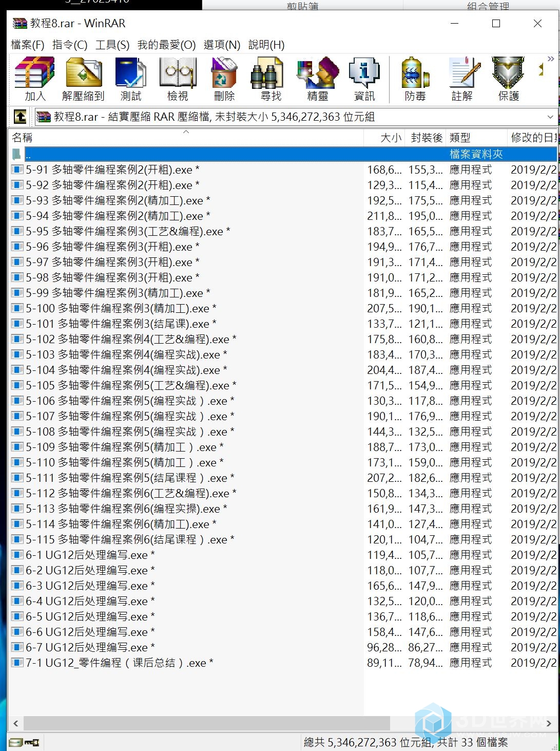This screenshot has height=751, width=560.
Task: Sort by Modified date (修改的日期) column header
Action: coord(533,138)
